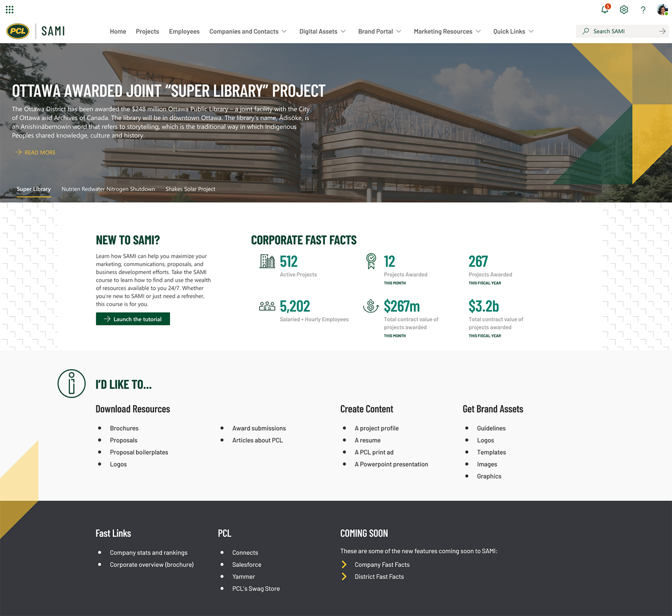Click the 512 Active Projects figure
The height and width of the screenshot is (616, 672).
[x=289, y=262]
